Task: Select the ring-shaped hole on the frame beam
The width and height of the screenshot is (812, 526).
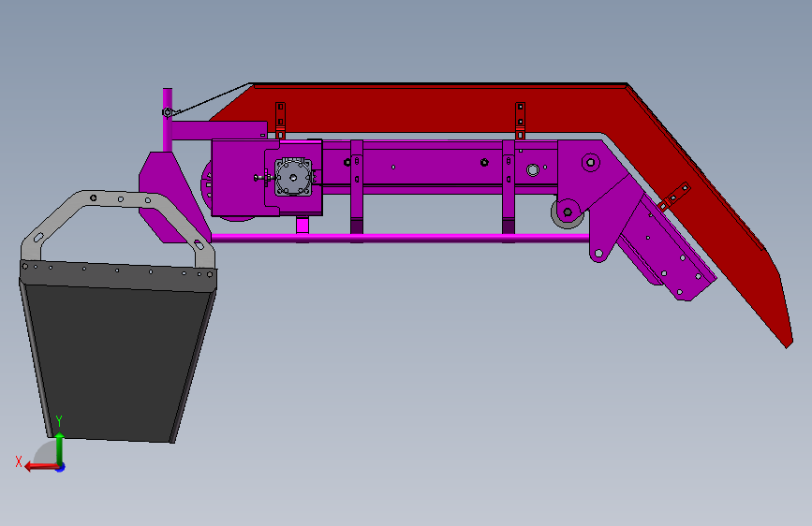Action: tap(533, 169)
